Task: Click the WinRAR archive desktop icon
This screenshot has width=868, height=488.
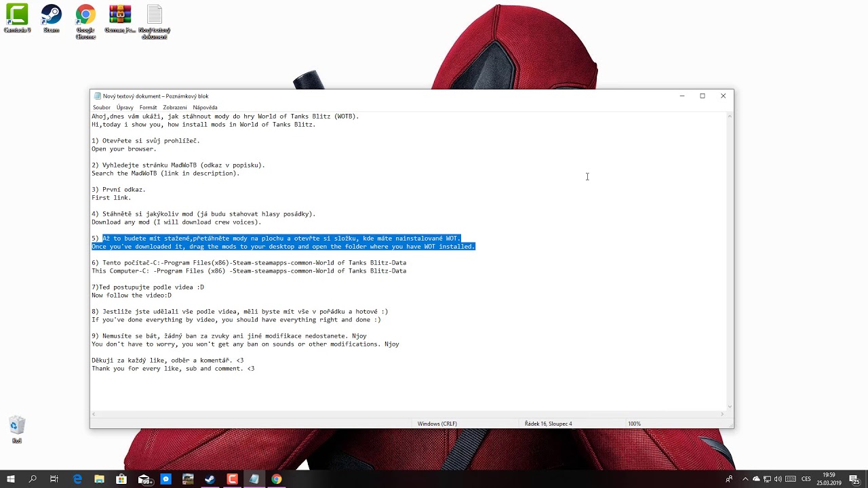Action: coord(120,19)
